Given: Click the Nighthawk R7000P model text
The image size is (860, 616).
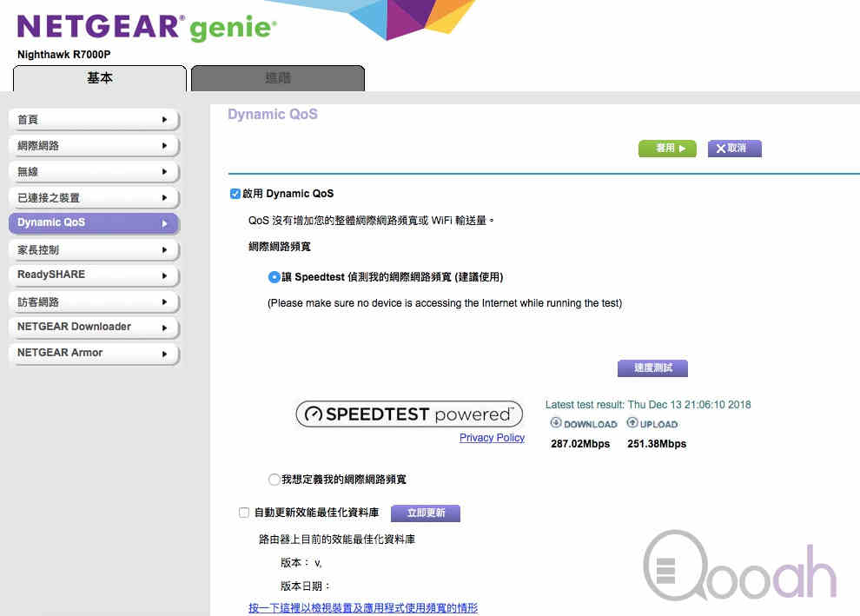Looking at the screenshot, I should point(63,55).
